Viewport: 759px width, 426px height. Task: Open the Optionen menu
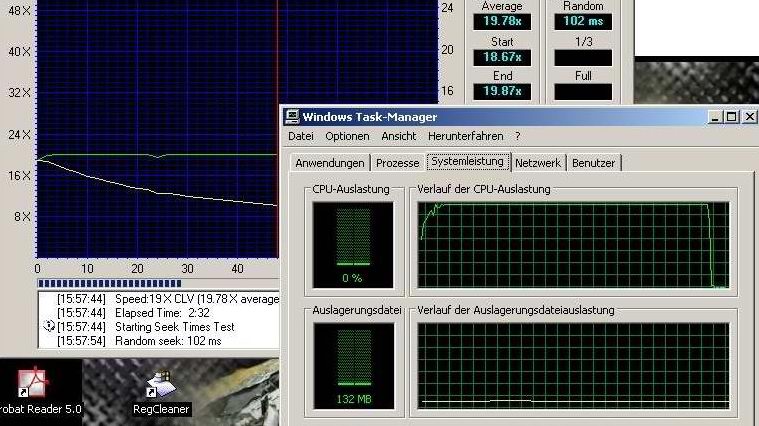point(347,136)
